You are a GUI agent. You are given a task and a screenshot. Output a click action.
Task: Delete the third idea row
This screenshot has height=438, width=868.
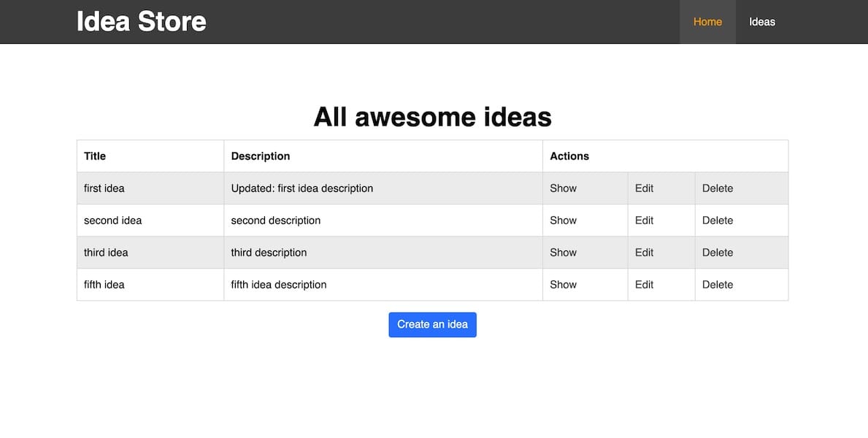(717, 253)
